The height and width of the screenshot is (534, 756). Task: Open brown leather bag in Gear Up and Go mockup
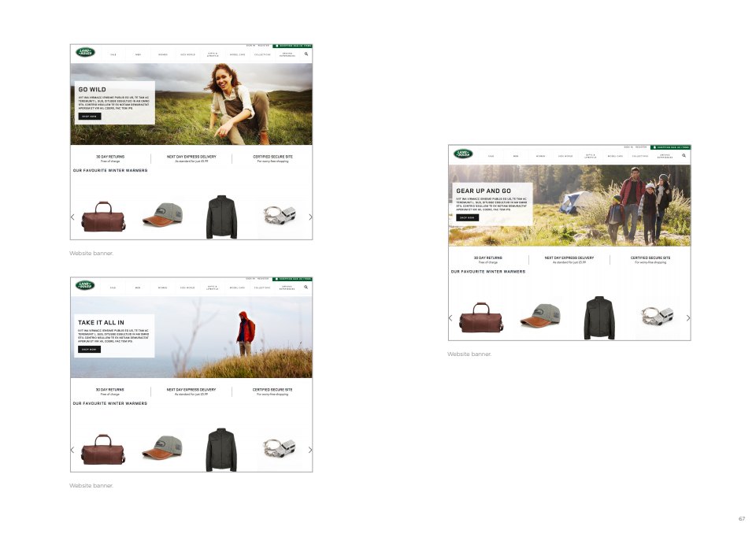pos(481,318)
